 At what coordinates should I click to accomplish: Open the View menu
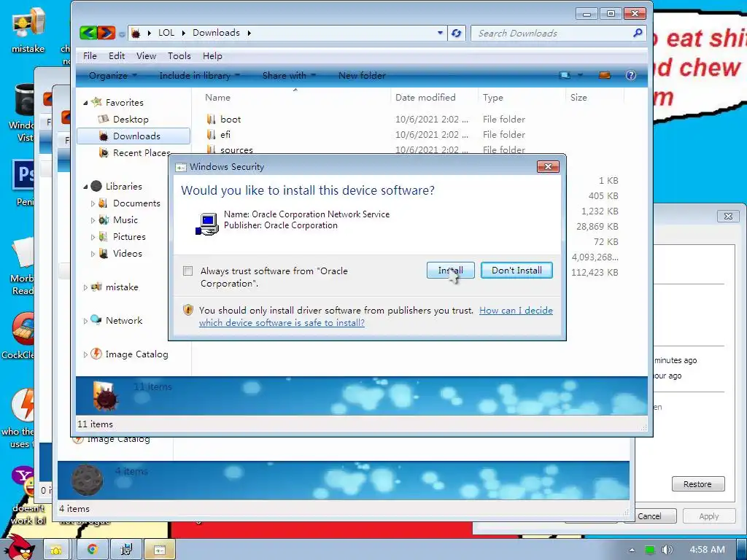click(x=146, y=56)
